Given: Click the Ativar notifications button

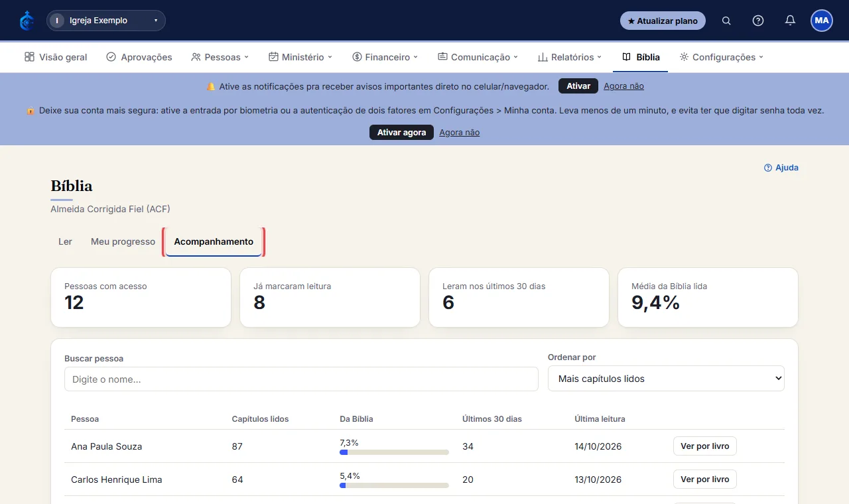Looking at the screenshot, I should [x=578, y=86].
